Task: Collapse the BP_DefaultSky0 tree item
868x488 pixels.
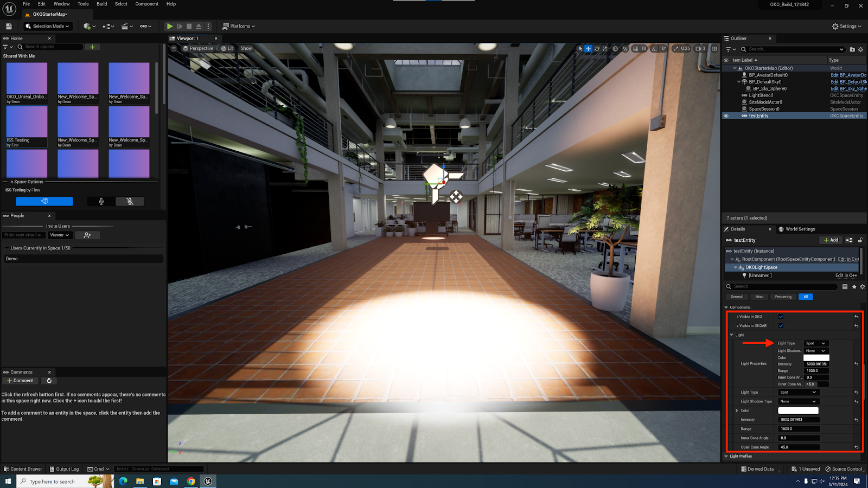Action: tap(738, 82)
